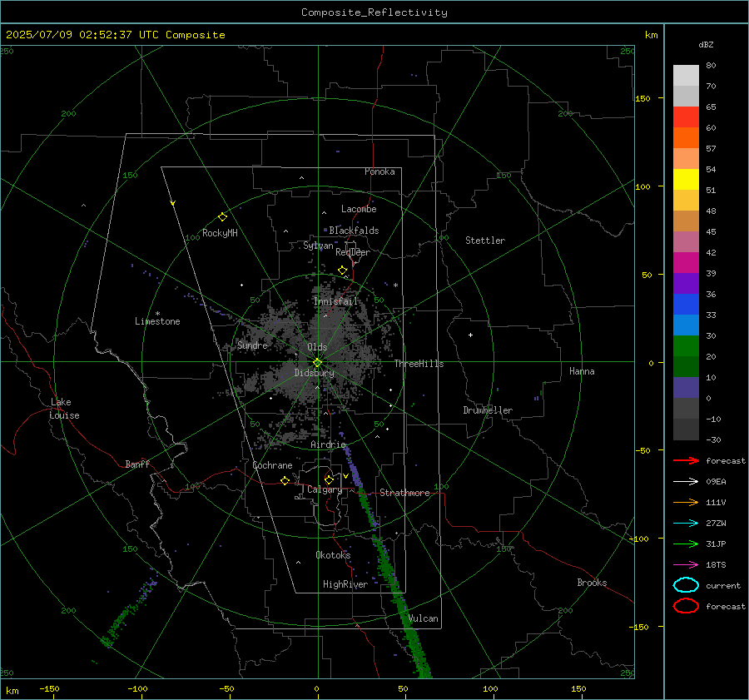Click the Drumheller city label
The height and width of the screenshot is (700, 749).
[488, 410]
